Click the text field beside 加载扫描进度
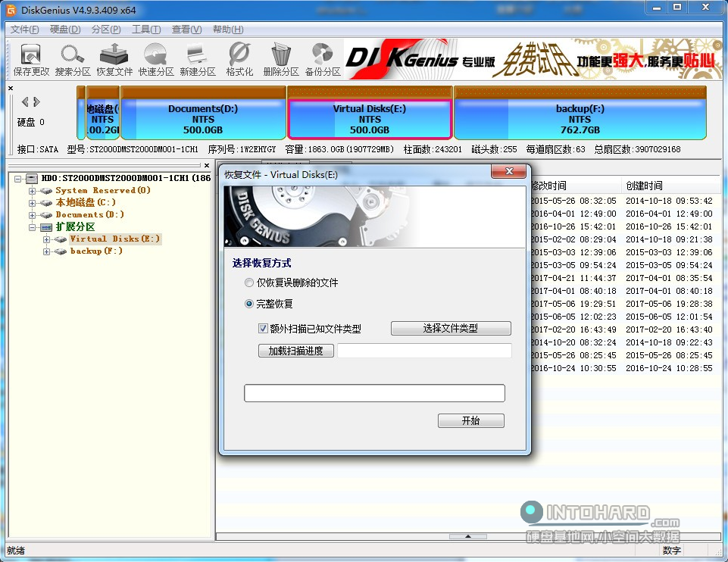Image resolution: width=728 pixels, height=562 pixels. 424,351
